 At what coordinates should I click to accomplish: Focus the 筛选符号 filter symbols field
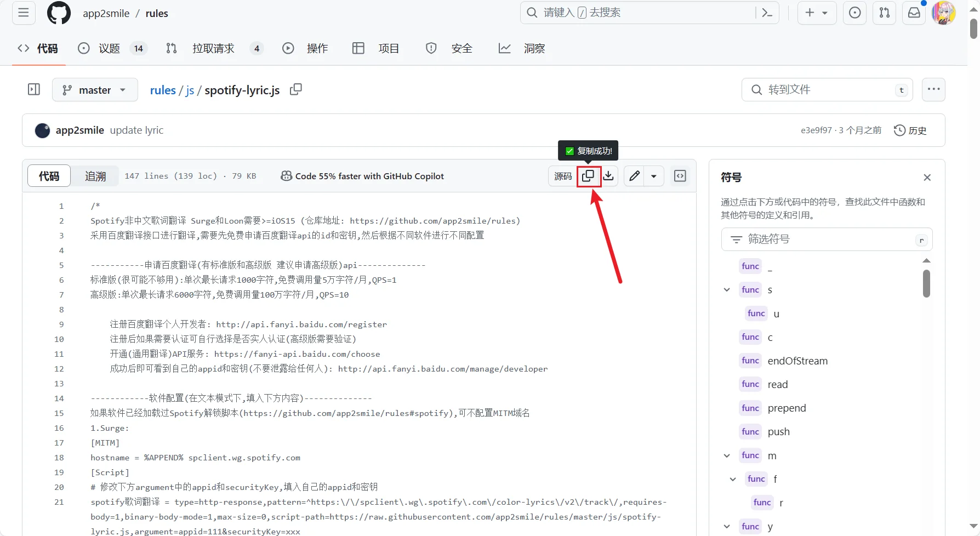point(827,240)
